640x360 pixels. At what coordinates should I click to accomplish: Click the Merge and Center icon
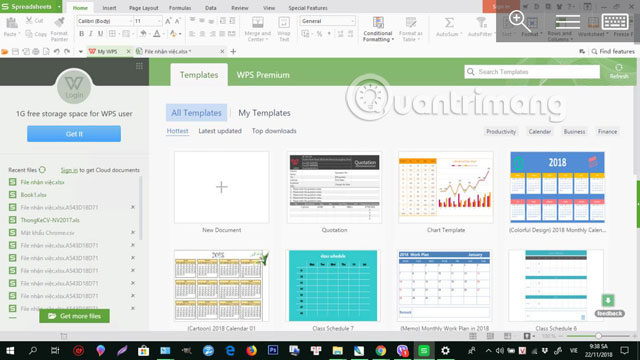coord(258,22)
